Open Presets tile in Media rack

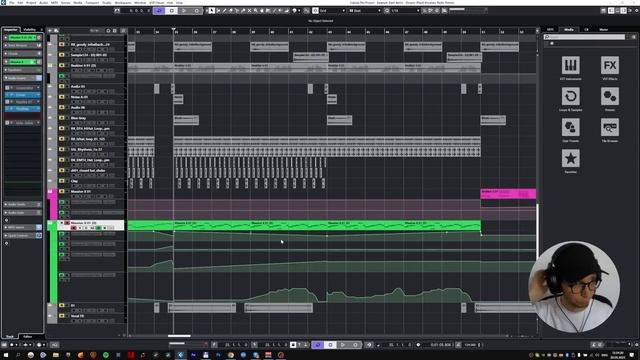[609, 97]
